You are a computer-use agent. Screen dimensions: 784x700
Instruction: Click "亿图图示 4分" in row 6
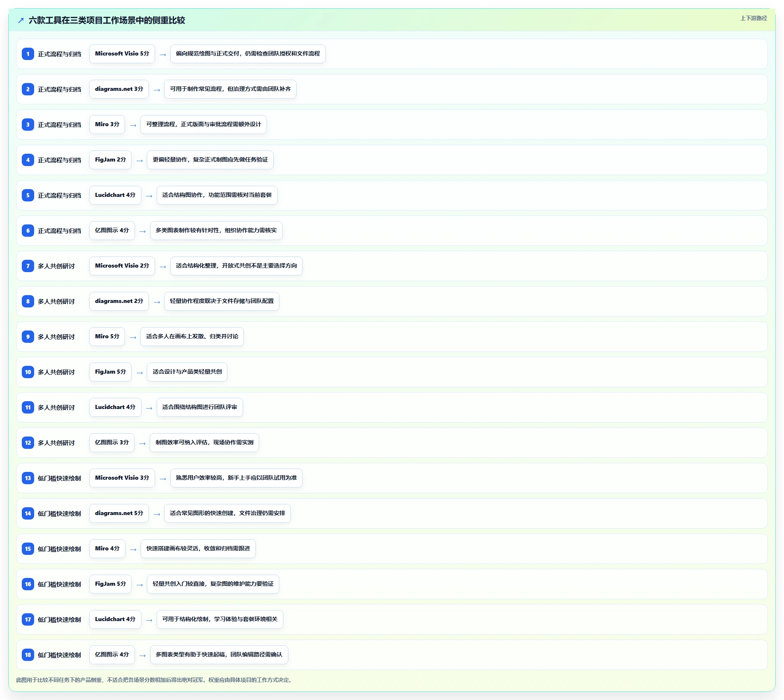click(x=112, y=231)
